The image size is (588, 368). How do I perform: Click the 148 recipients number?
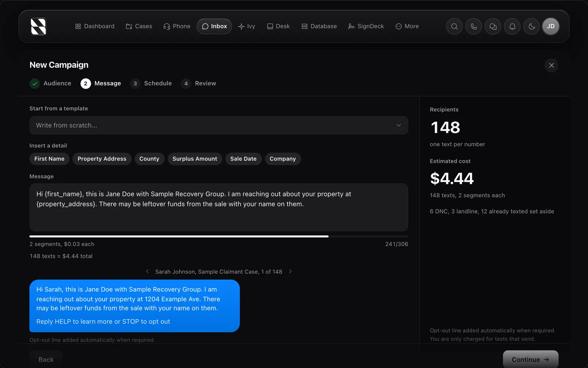click(x=445, y=128)
